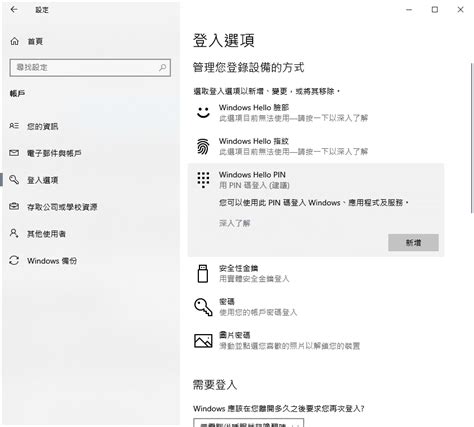Viewport: 474px width, 427px height.
Task: Open 電子郵件與帳戶 in sidebar
Action: click(x=91, y=153)
